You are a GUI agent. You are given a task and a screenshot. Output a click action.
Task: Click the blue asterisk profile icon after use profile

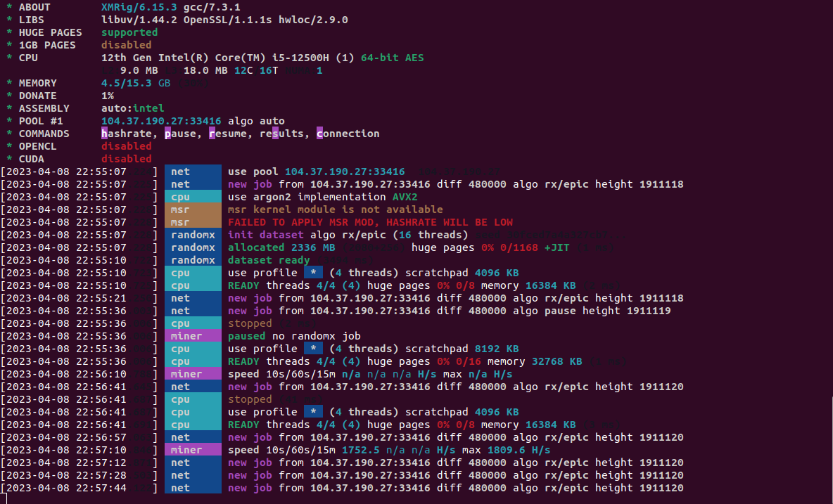(x=313, y=273)
